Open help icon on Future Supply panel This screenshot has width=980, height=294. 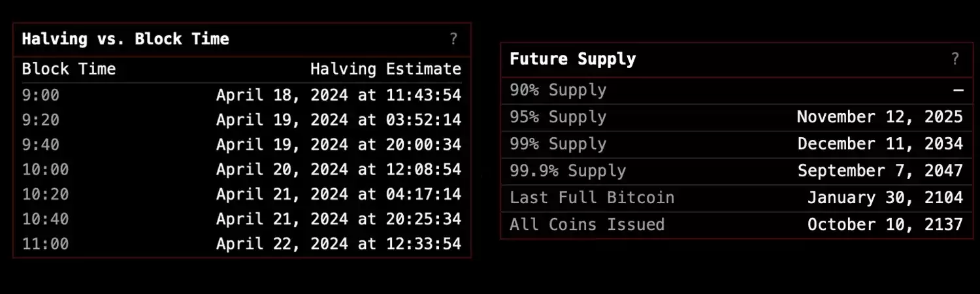click(955, 59)
